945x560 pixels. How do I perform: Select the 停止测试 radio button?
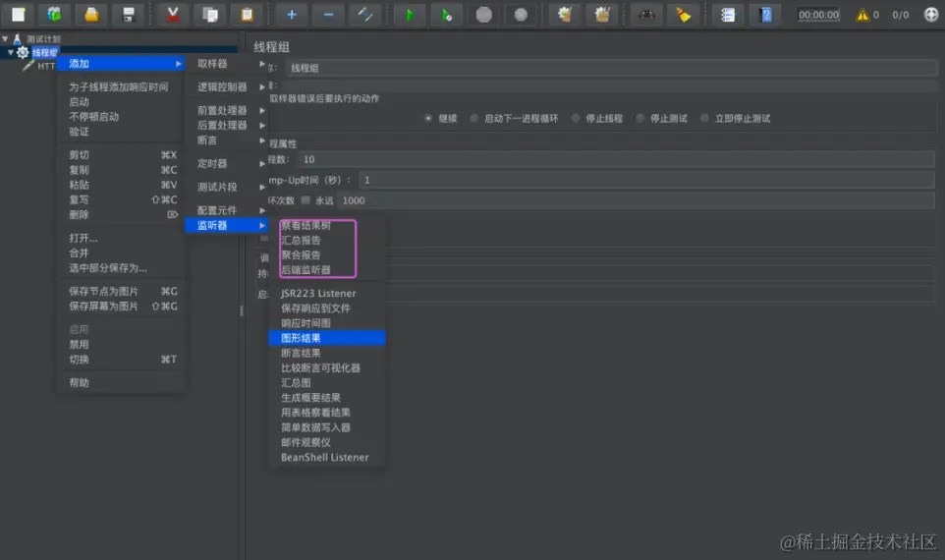[640, 118]
